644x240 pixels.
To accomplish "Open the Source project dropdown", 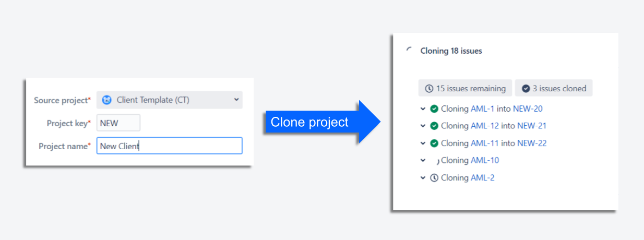I will click(170, 100).
